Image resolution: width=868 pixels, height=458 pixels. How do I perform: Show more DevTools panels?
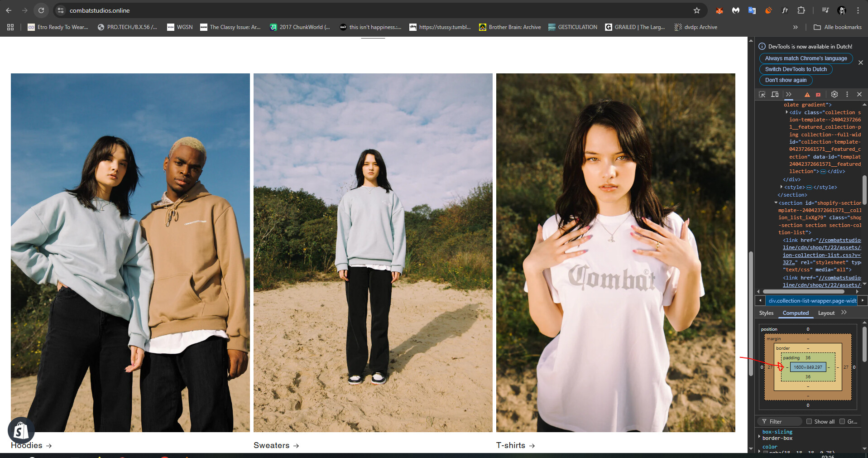789,94
